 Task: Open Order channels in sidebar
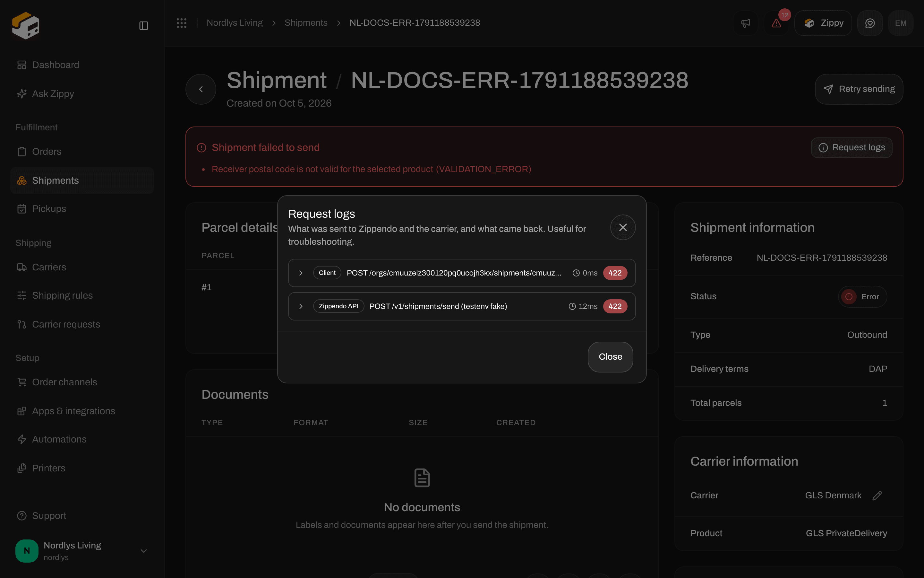pyautogui.click(x=82, y=382)
